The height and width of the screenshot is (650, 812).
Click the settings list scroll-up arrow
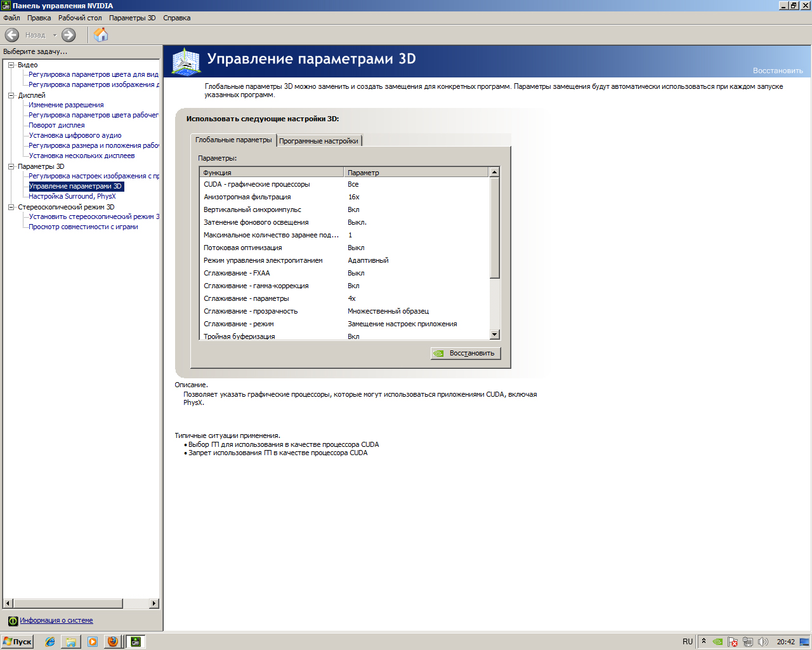(x=495, y=172)
